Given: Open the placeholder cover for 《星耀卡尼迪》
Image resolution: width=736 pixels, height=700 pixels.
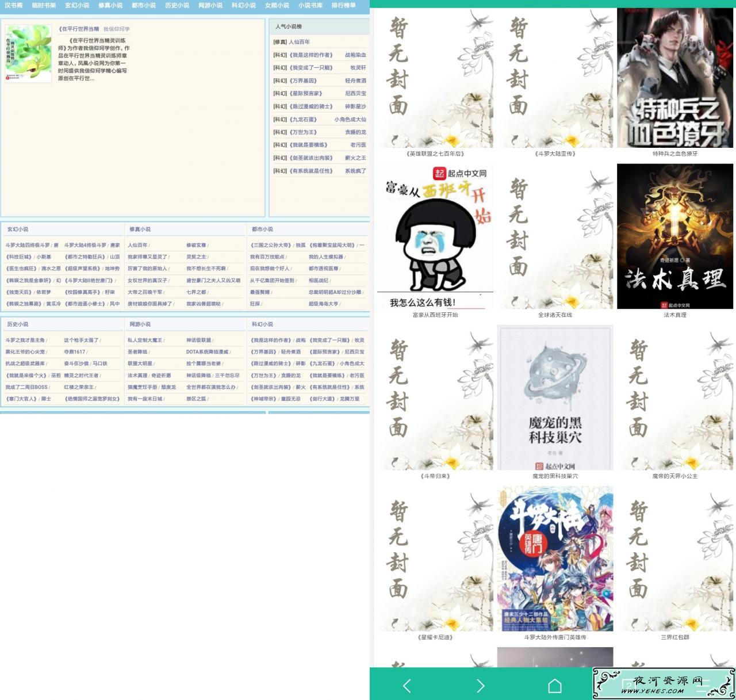Looking at the screenshot, I should pos(435,559).
